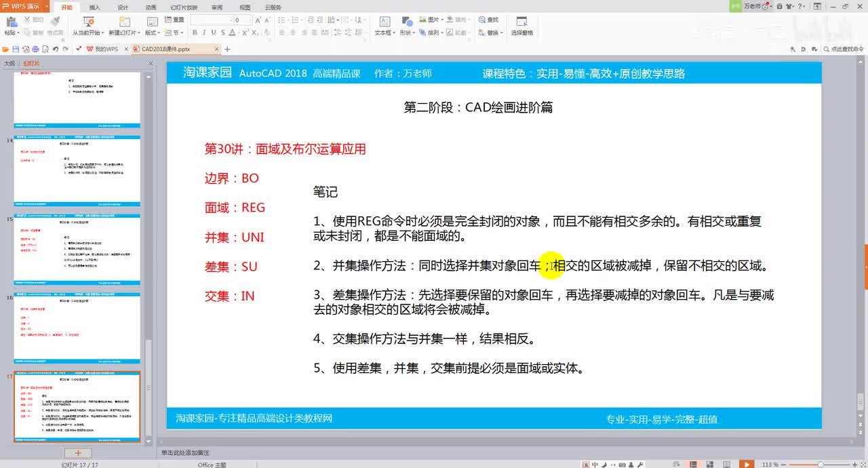Toggle text shadow S button

coord(223,33)
